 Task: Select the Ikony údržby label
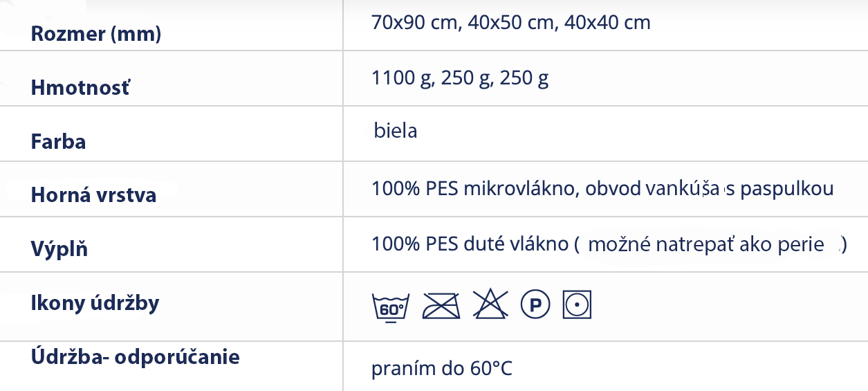pyautogui.click(x=95, y=303)
